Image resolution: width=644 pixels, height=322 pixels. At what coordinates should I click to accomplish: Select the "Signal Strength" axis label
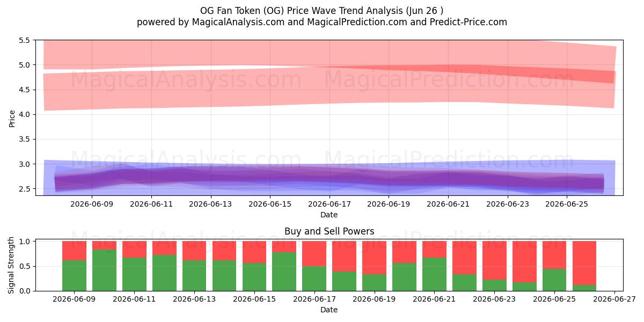(12, 265)
